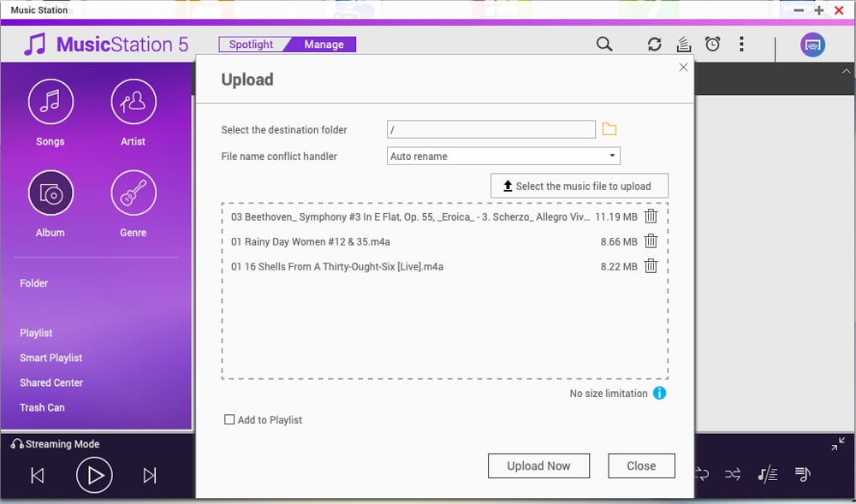Click the search magnifier icon

click(x=604, y=44)
